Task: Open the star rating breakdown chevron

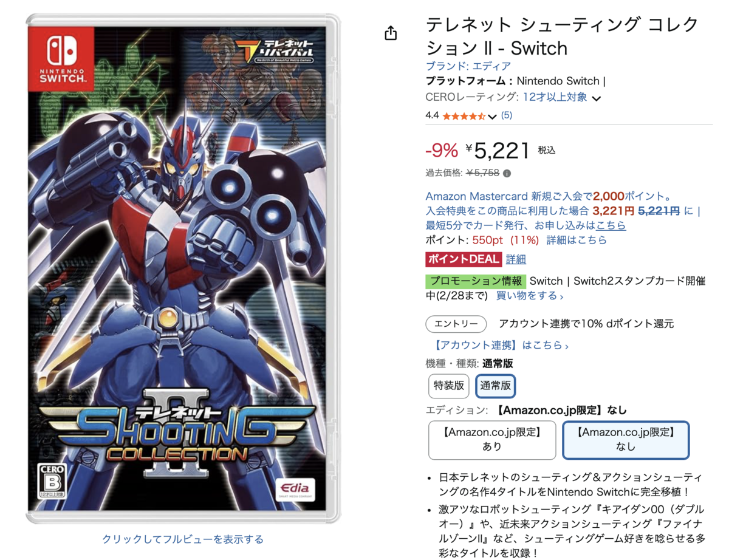Action: click(x=492, y=116)
